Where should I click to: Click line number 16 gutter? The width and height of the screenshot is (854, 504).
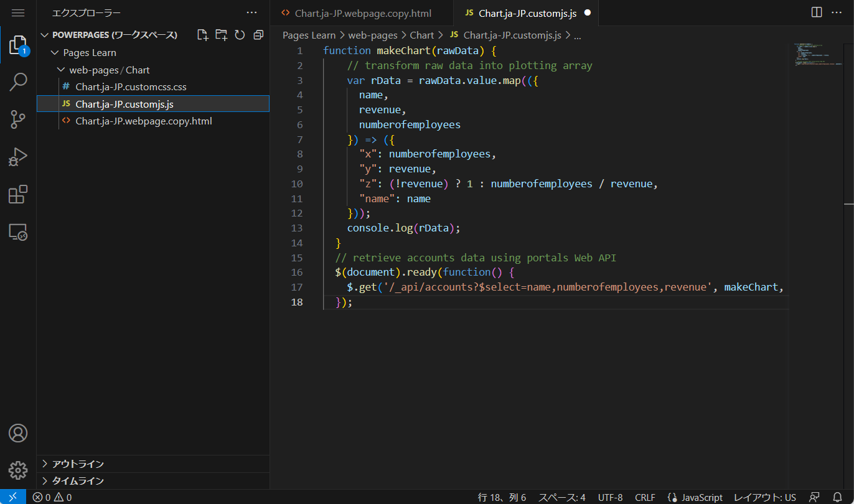(297, 273)
